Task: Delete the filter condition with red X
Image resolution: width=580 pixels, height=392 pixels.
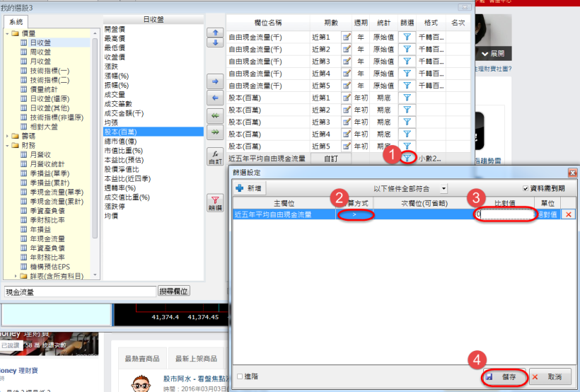Action: point(567,214)
